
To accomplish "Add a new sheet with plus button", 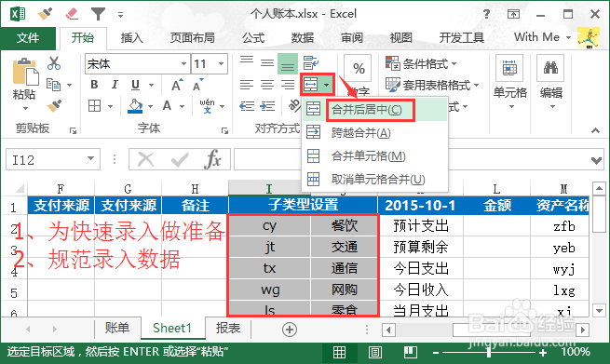I will point(289,330).
